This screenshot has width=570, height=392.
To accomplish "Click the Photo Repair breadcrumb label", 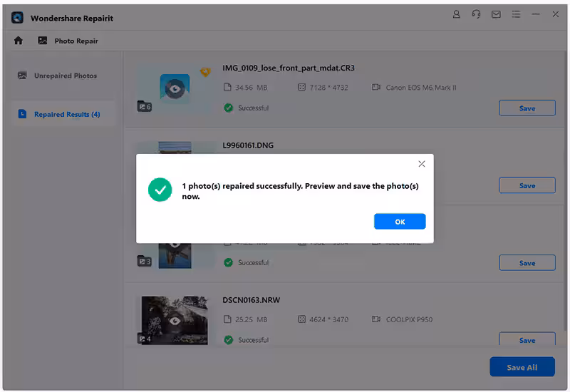I will pos(76,41).
